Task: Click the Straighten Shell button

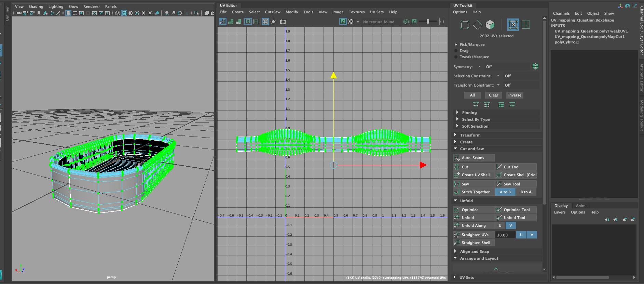Action: (474, 243)
